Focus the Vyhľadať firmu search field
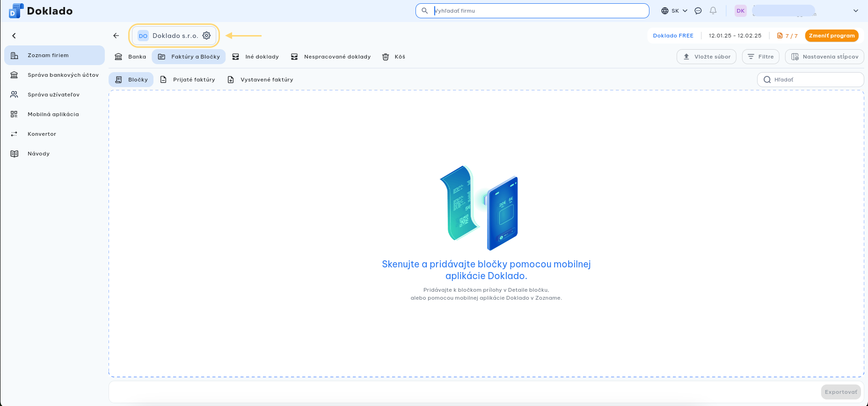Image resolution: width=868 pixels, height=406 pixels. (532, 11)
